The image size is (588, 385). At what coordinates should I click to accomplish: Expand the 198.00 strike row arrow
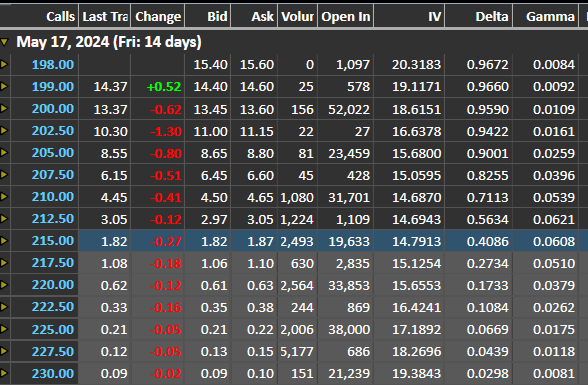(x=4, y=64)
